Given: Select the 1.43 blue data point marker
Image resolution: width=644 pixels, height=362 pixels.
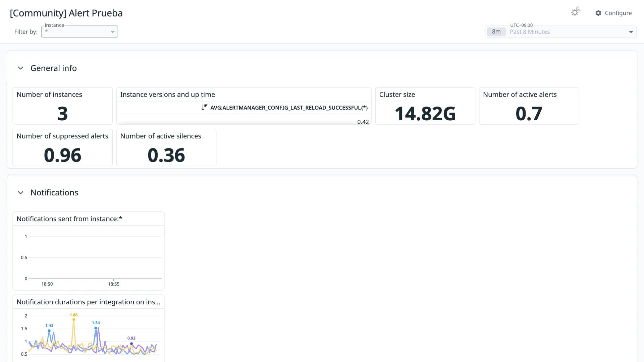Looking at the screenshot, I should (49, 331).
